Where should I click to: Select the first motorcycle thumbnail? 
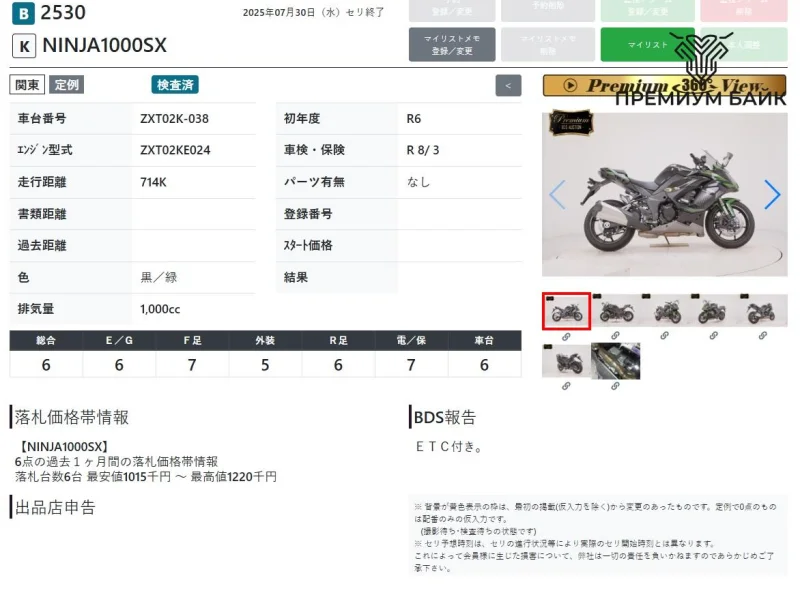(x=566, y=311)
